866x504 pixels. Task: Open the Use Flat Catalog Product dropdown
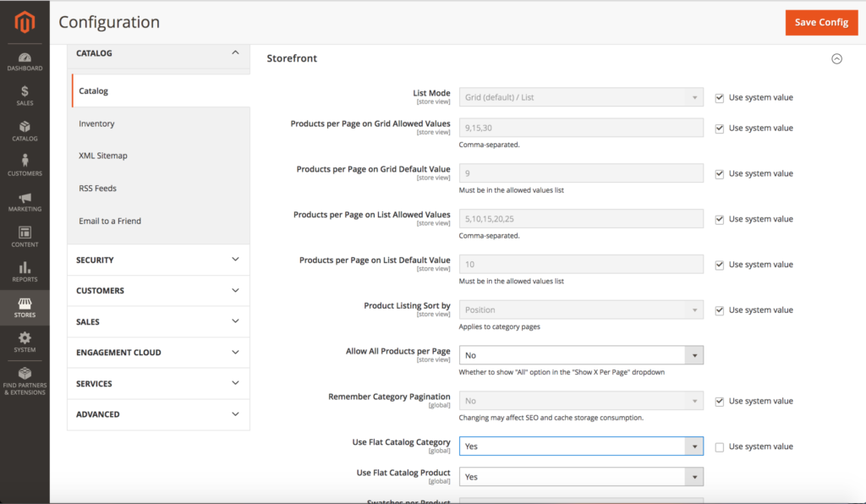581,477
